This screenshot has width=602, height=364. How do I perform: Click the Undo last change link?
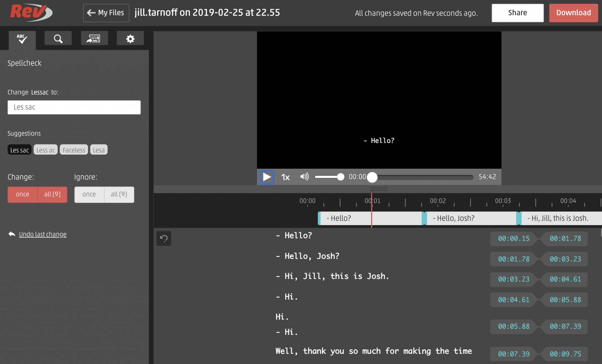pos(43,234)
